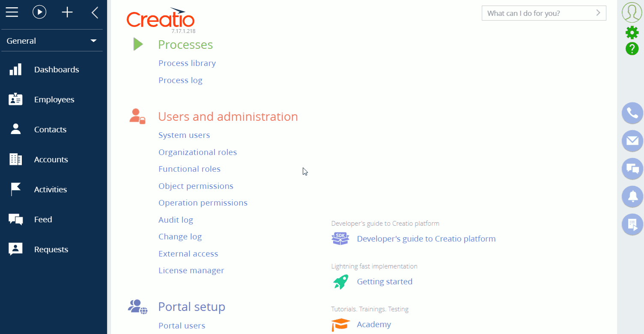Viewport: 644px width, 334px height.
Task: Click the green Processes play icon
Action: [138, 44]
